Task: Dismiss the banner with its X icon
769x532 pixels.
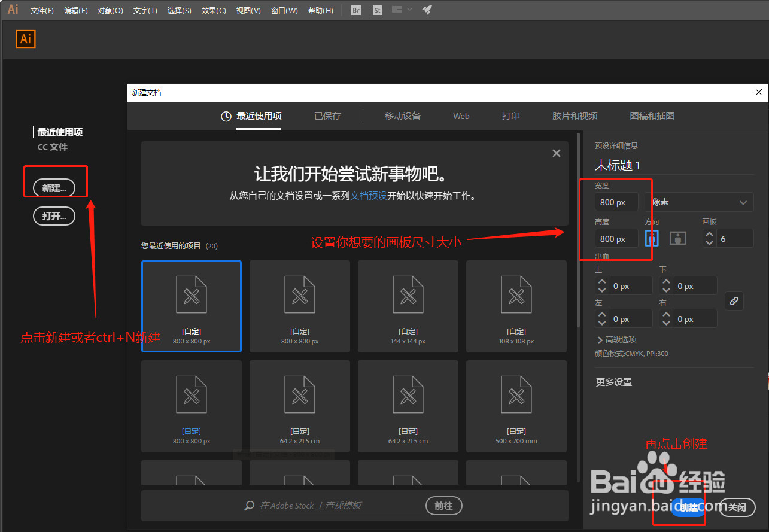Action: pos(557,153)
